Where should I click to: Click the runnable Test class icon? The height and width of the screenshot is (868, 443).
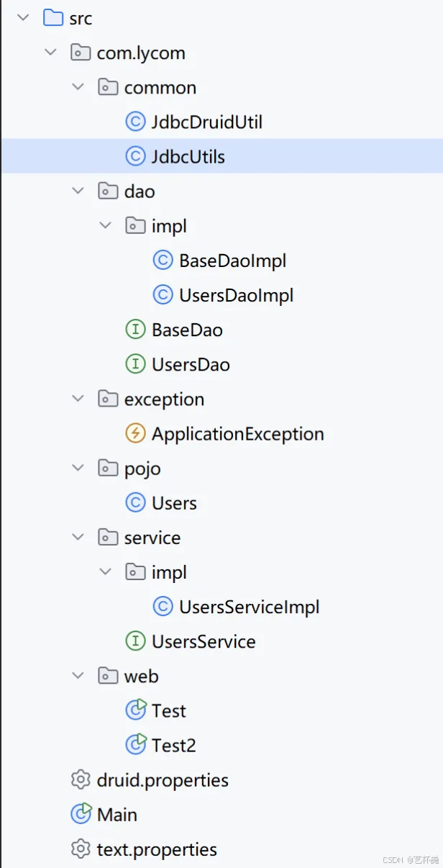click(x=136, y=710)
